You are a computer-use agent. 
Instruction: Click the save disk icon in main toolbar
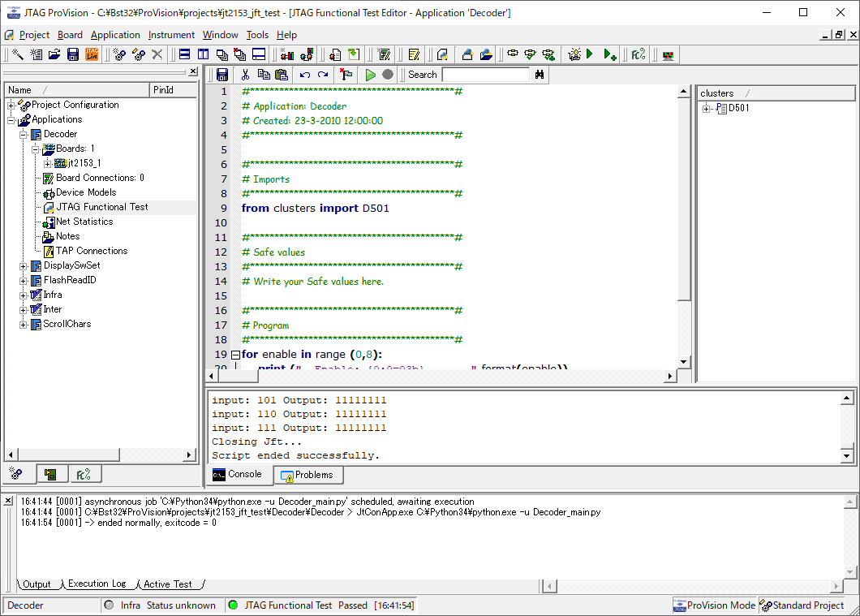click(x=73, y=54)
